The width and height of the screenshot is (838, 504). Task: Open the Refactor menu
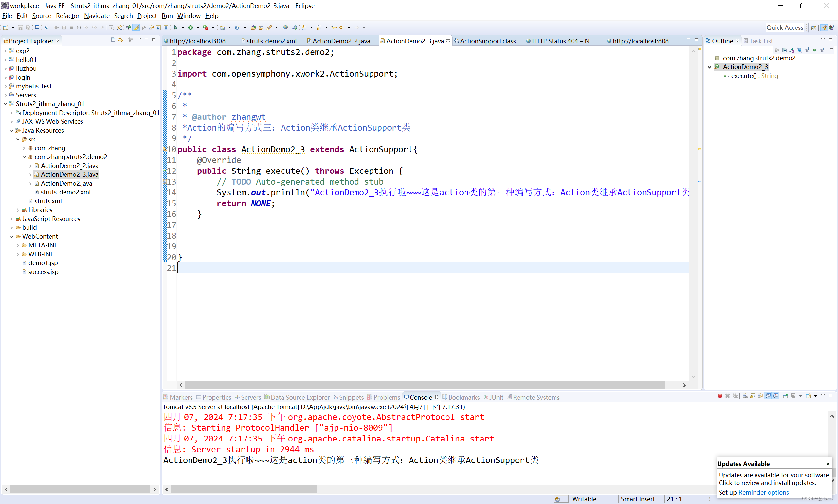coord(68,16)
